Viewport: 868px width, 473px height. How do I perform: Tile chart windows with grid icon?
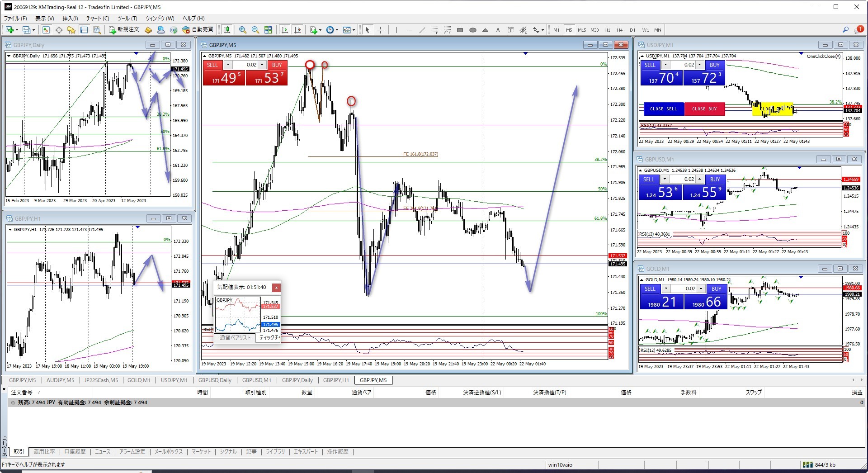click(x=268, y=30)
